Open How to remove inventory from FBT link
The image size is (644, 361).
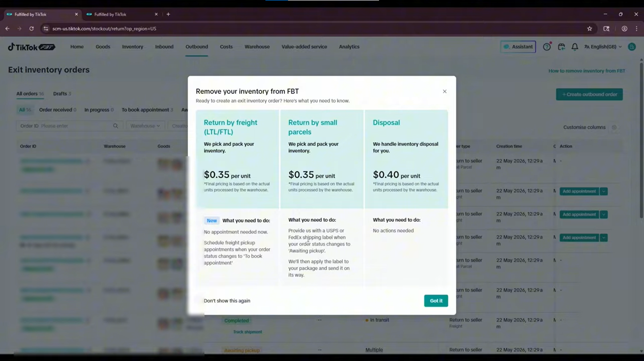(x=587, y=71)
